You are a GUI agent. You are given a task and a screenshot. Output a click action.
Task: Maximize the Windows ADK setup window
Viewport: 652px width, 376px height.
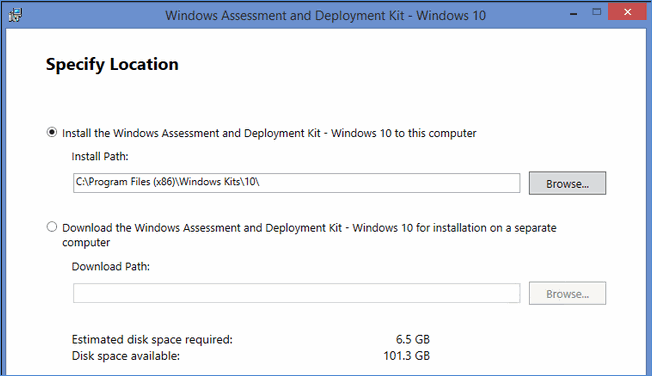597,12
